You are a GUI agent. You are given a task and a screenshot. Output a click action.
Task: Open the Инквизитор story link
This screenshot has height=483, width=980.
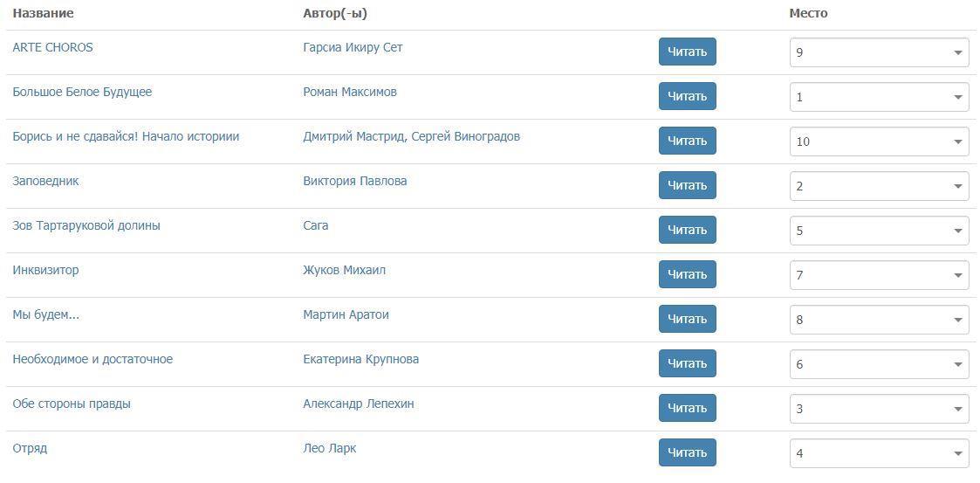point(45,270)
